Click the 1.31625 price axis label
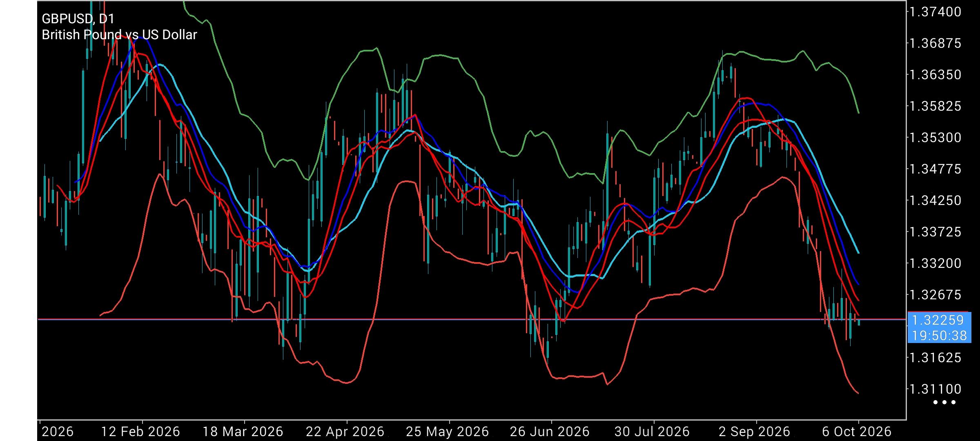Image resolution: width=980 pixels, height=441 pixels. click(x=935, y=358)
